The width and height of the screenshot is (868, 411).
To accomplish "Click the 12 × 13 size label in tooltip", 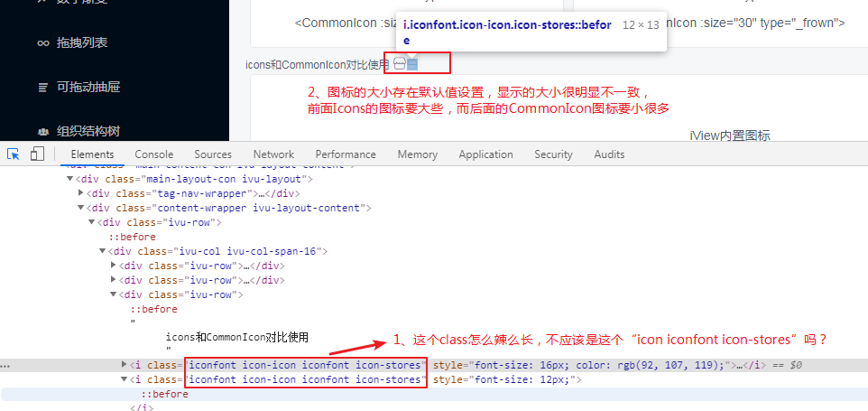I will (641, 25).
